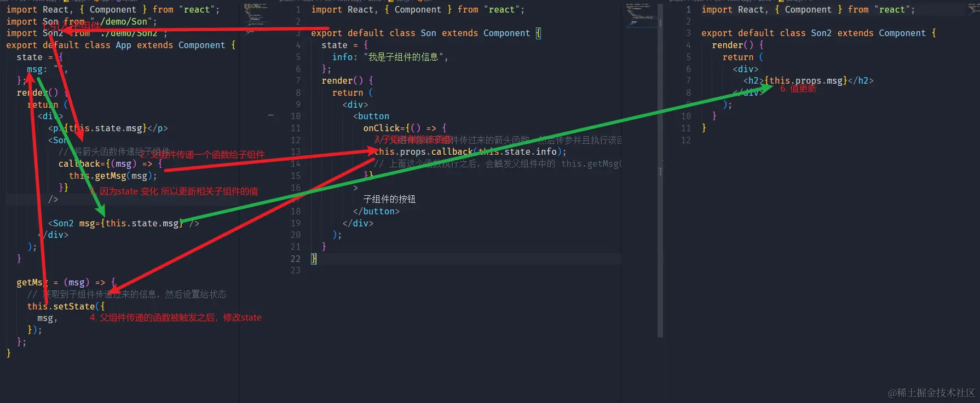
Task: Click the 'class Son2 extends Component' line
Action: (x=819, y=33)
